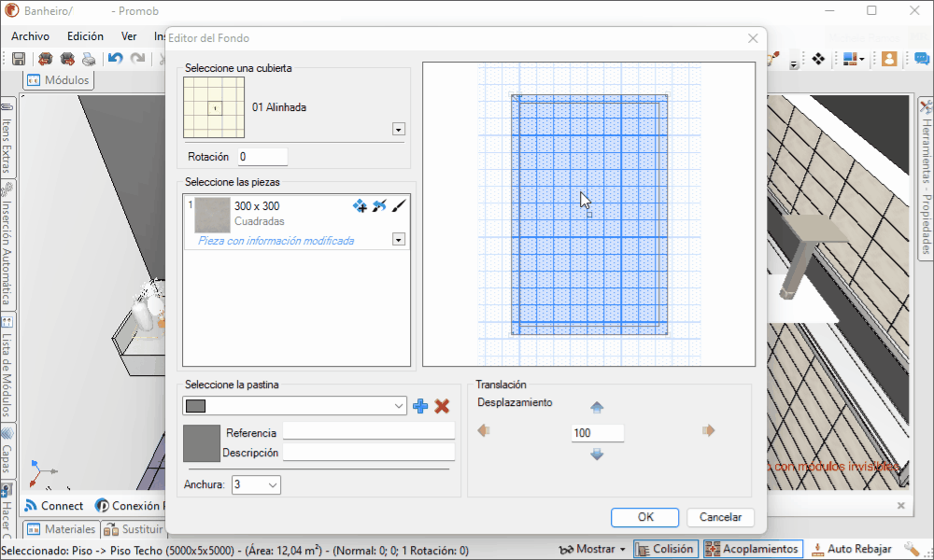This screenshot has height=560, width=934.
Task: Click the brush icon for 300 x 300
Action: (x=399, y=206)
